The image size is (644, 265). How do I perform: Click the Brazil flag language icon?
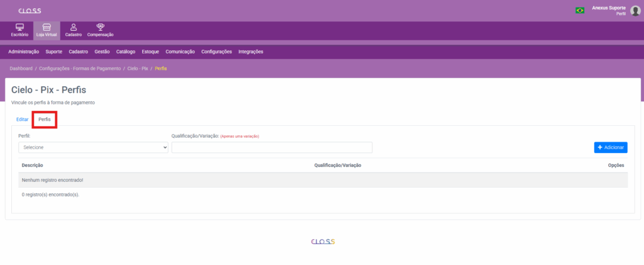point(580,10)
